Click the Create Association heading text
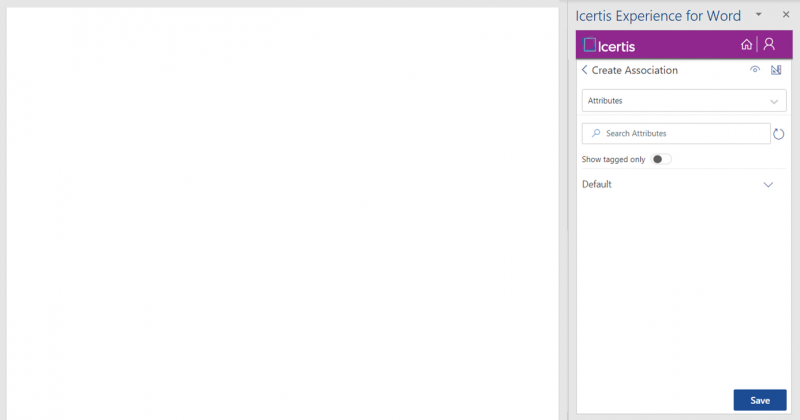This screenshot has height=420, width=800. click(x=634, y=70)
